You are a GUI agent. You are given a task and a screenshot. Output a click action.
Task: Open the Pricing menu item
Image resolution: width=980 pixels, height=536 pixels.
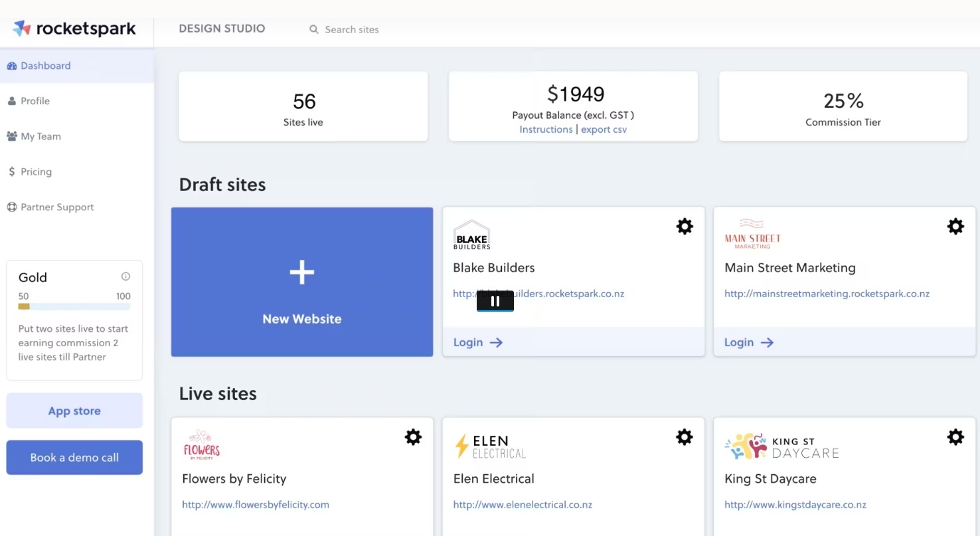(77, 171)
